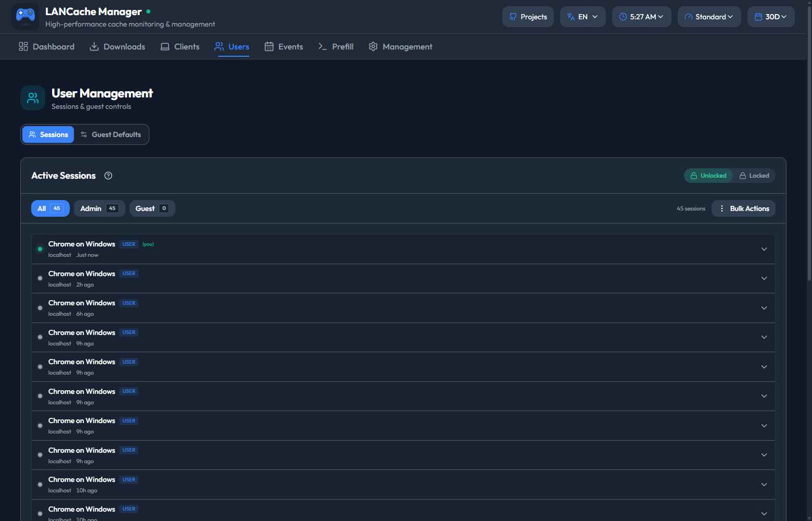Click the 'Just now' timestamp text
Image resolution: width=812 pixels, height=521 pixels.
(x=87, y=255)
